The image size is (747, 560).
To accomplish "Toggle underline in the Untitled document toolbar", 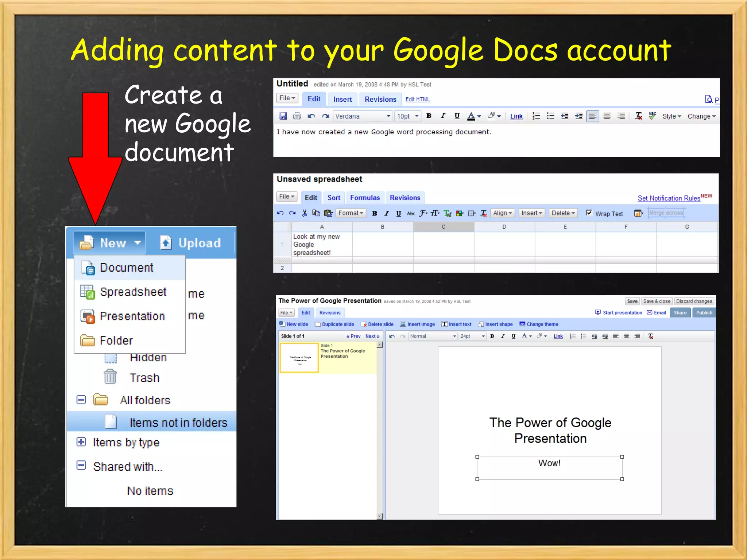I will coord(457,116).
